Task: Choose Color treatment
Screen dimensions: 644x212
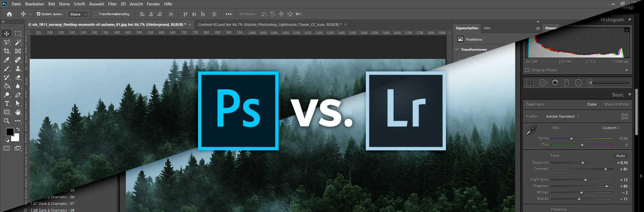Action: (592, 104)
